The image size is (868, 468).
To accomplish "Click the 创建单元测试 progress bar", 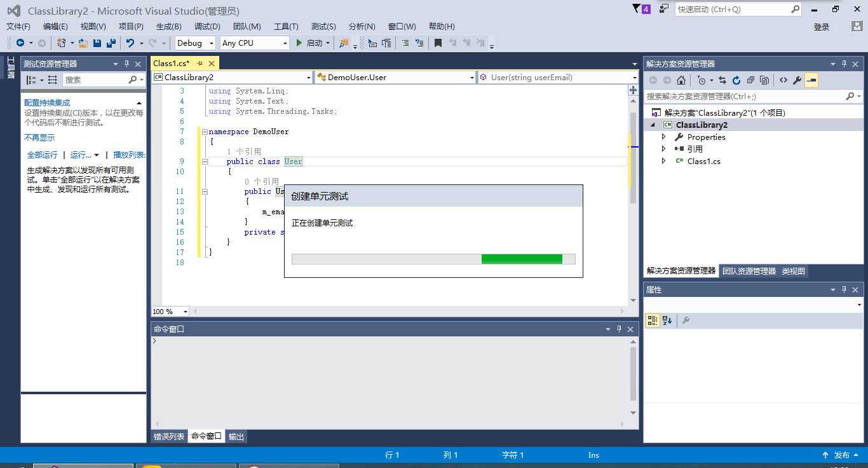I will click(433, 259).
